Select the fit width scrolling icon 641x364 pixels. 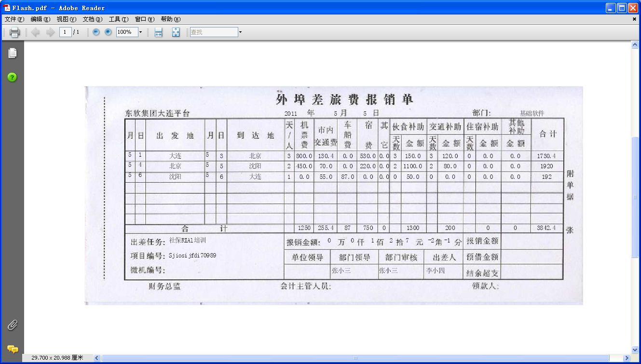tap(158, 32)
